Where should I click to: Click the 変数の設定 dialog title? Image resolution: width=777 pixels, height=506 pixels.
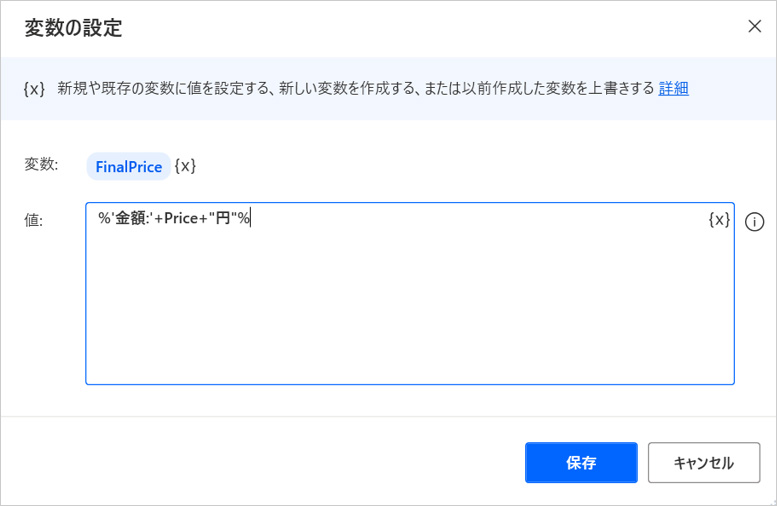point(73,28)
